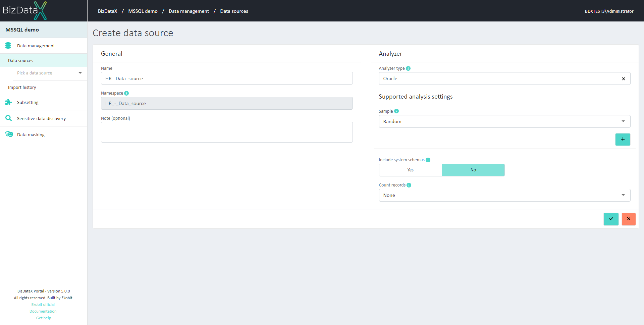Screen dimensions: 644x325
Task: Expand the Count records dropdown arrow
Action: point(623,195)
